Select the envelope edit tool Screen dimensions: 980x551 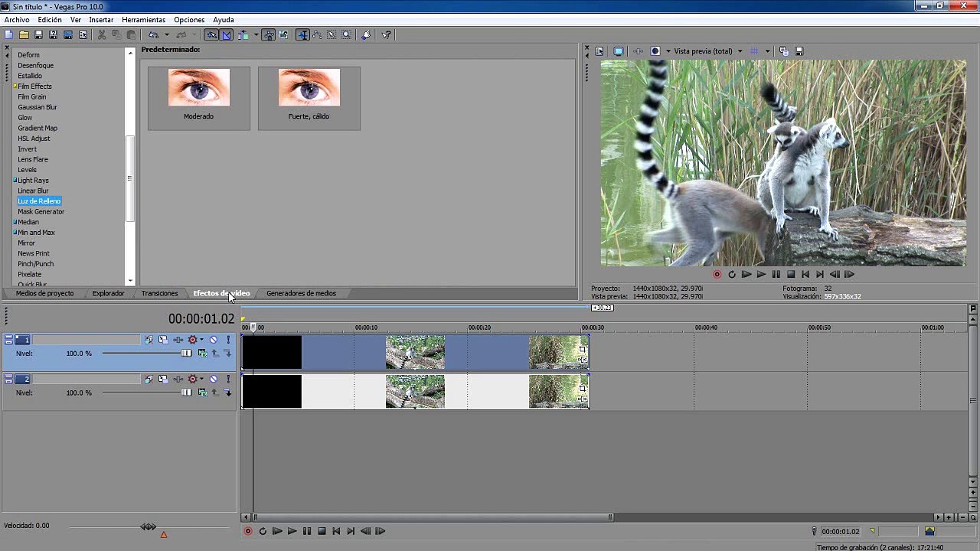click(317, 34)
